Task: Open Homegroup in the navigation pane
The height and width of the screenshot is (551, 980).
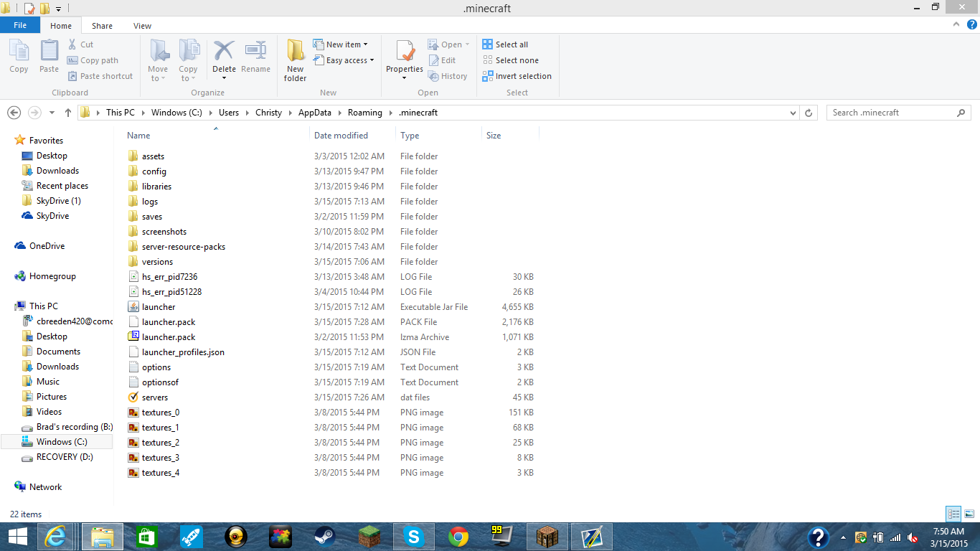Action: [52, 276]
